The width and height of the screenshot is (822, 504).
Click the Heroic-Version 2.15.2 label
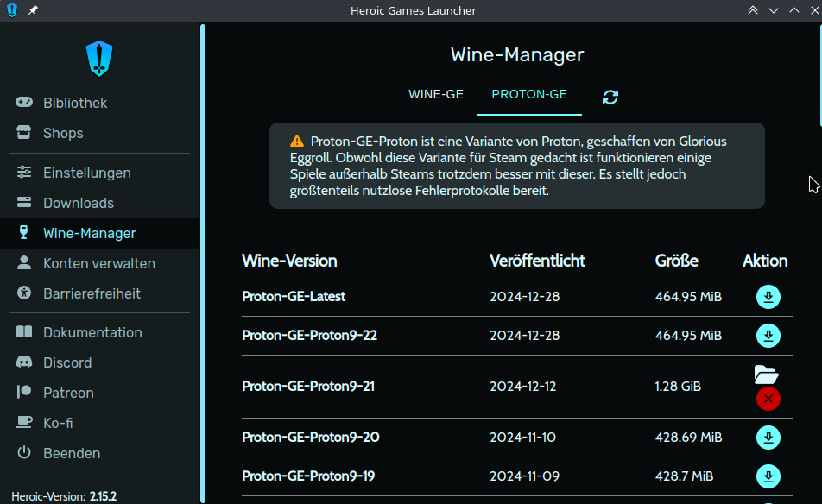coord(64,496)
